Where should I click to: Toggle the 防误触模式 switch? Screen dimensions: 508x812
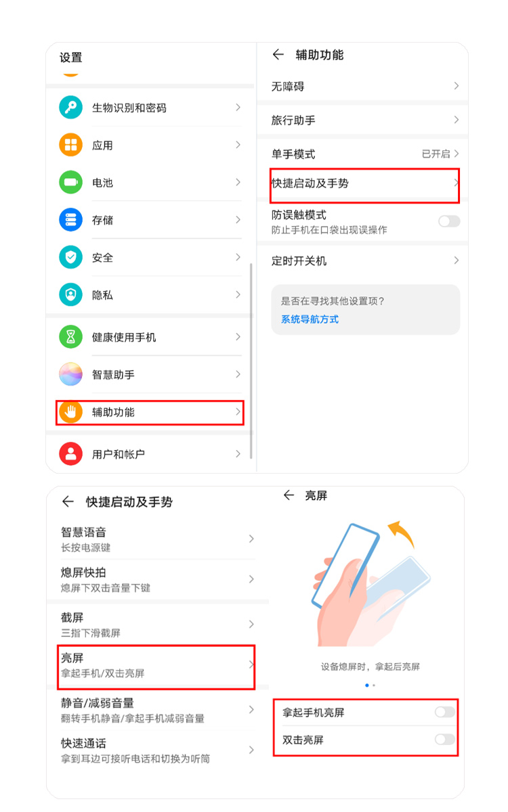448,221
